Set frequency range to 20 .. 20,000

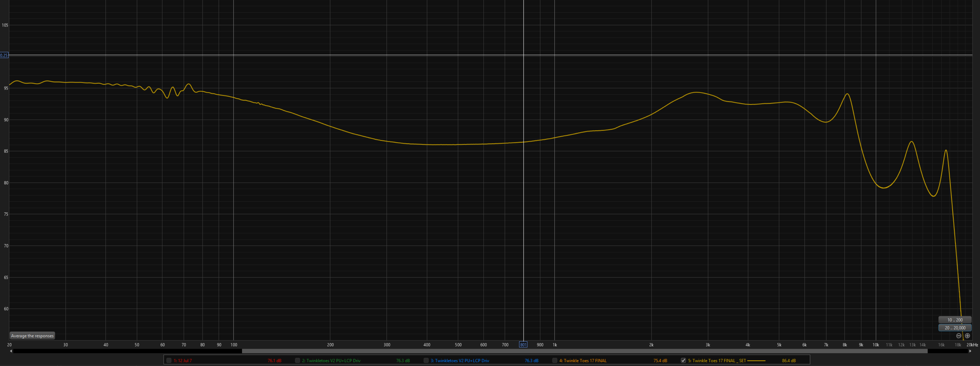955,328
